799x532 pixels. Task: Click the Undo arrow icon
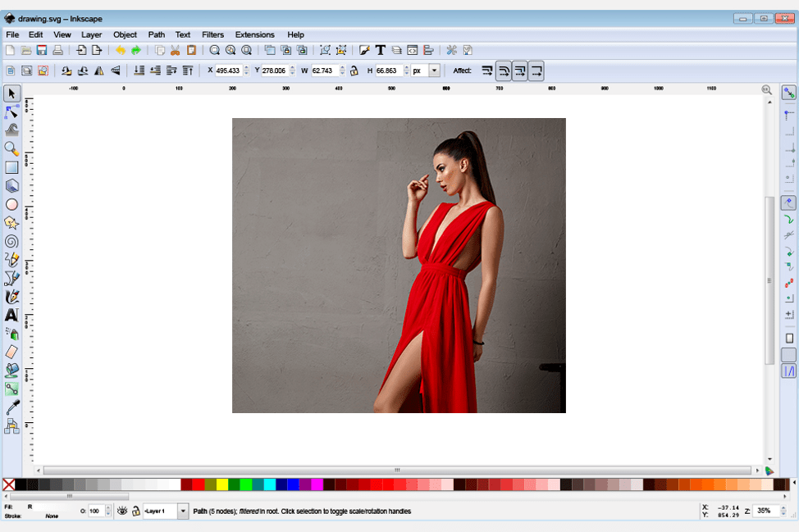pos(121,50)
